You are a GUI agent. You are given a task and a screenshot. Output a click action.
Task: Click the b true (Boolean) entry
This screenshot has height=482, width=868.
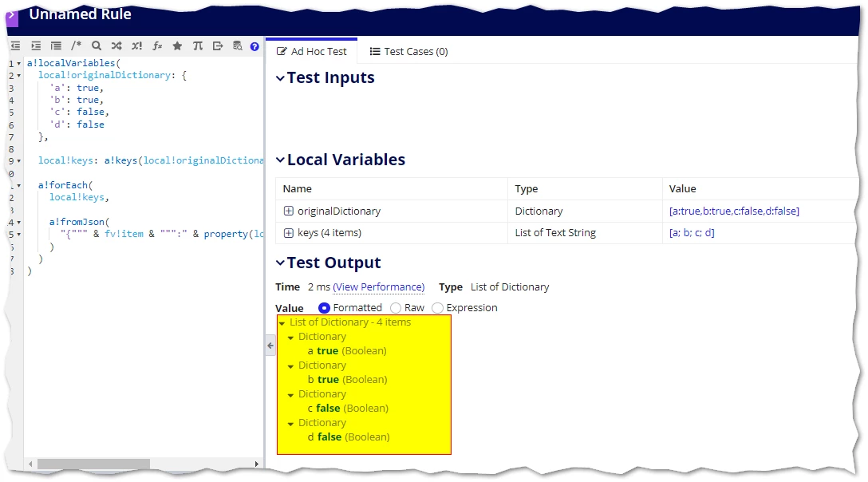click(x=347, y=380)
